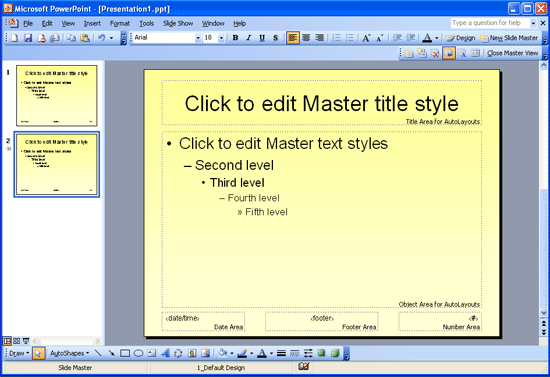Select the first slide master thumbnail
This screenshot has width=550, height=377.
(56, 95)
